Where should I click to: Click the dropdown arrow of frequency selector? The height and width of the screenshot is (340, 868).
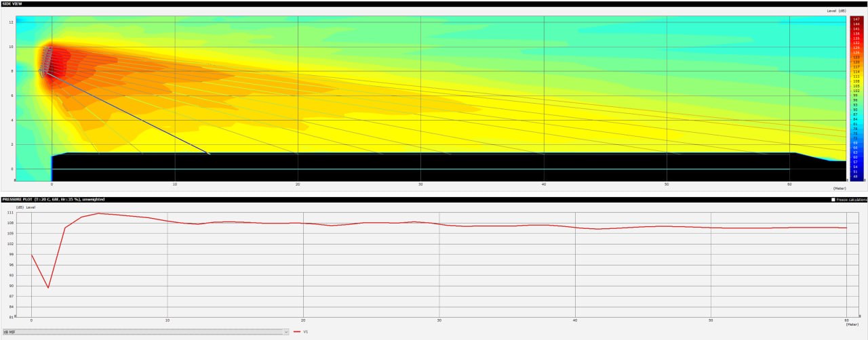click(x=286, y=332)
